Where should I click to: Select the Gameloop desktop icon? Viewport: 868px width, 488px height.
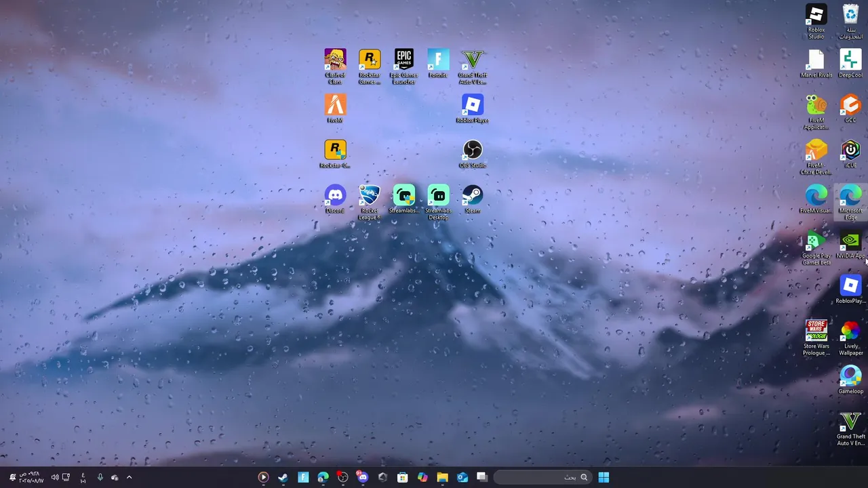click(x=850, y=380)
